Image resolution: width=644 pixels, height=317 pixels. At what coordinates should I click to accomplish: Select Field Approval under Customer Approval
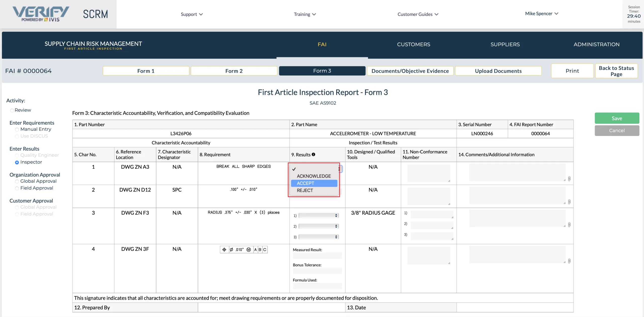click(17, 214)
